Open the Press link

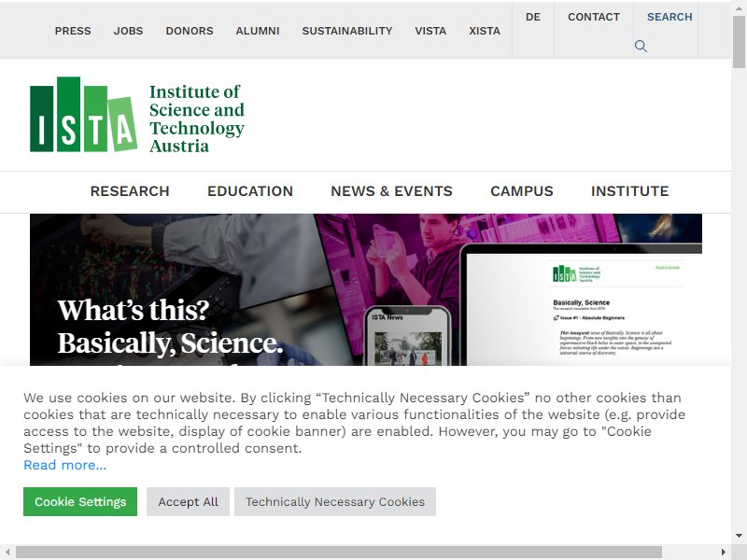[x=73, y=31]
